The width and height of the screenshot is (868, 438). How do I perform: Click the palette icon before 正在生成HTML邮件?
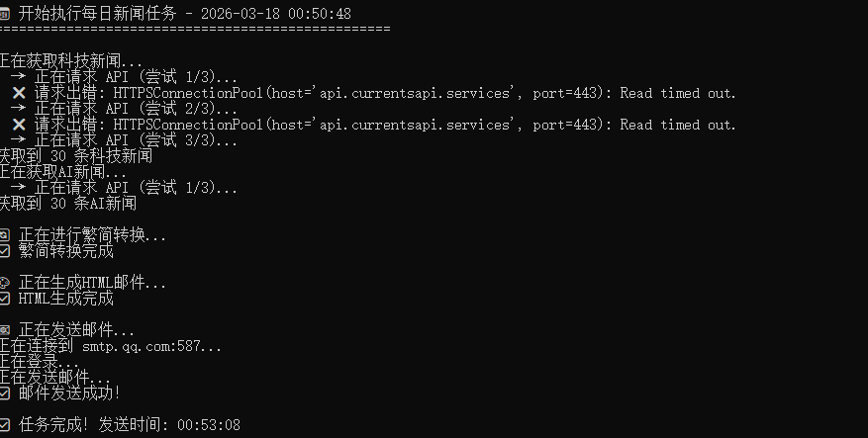pyautogui.click(x=4, y=283)
